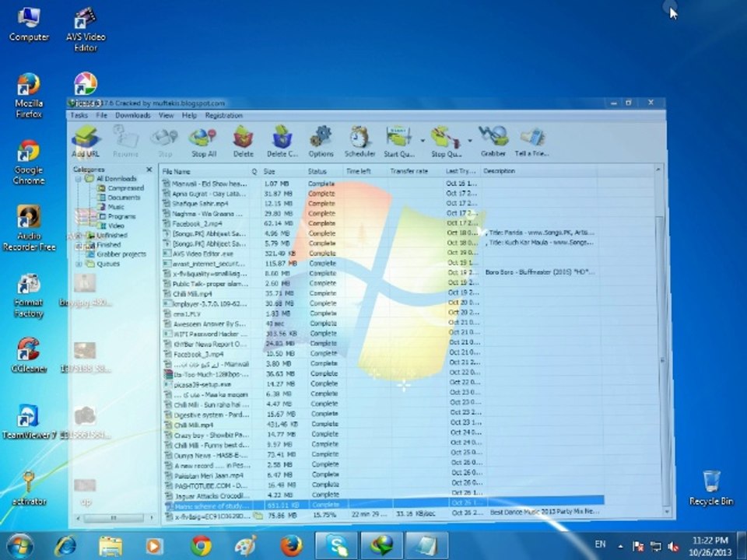This screenshot has width=747, height=560.
Task: Select Grabber projects in the tree
Action: pyautogui.click(x=117, y=254)
